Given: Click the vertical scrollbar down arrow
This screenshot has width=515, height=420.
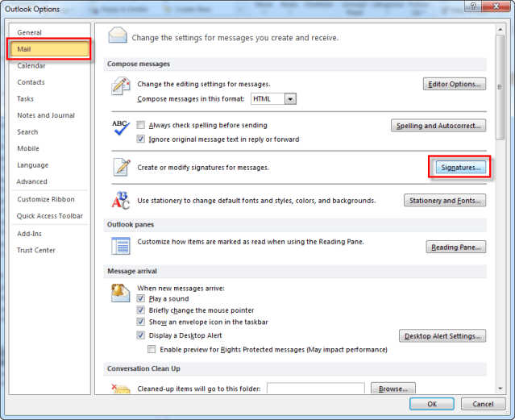Looking at the screenshot, I should pyautogui.click(x=500, y=389).
